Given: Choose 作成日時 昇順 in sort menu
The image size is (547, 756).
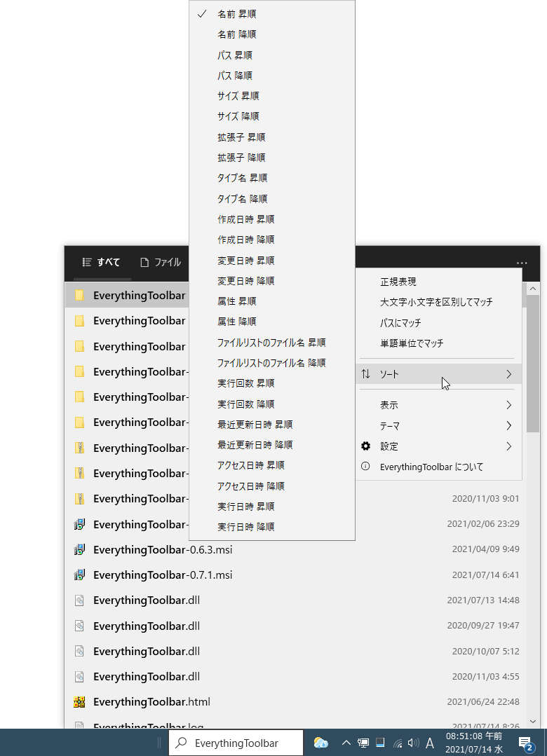Looking at the screenshot, I should point(272,219).
